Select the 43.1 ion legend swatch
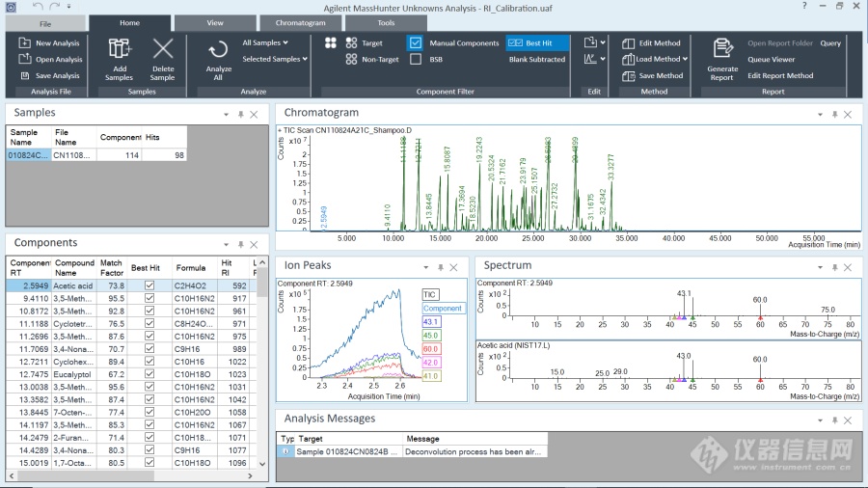Image resolution: width=868 pixels, height=488 pixels. 431,321
